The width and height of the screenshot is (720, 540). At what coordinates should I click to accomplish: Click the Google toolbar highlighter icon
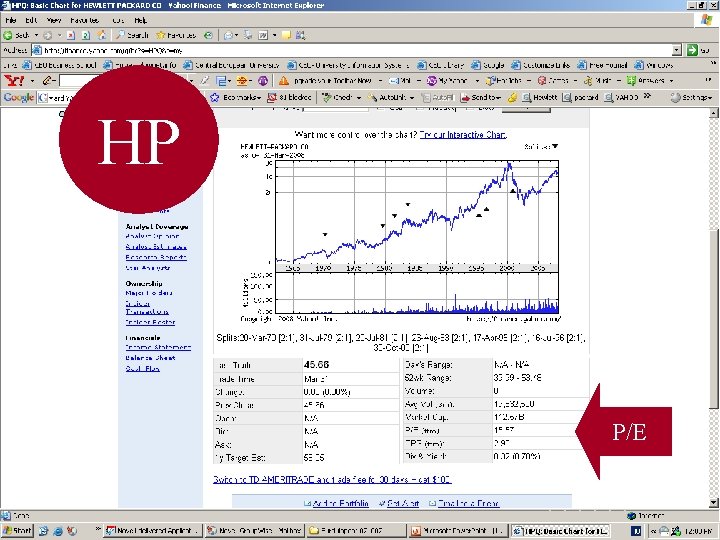pyautogui.click(x=512, y=97)
